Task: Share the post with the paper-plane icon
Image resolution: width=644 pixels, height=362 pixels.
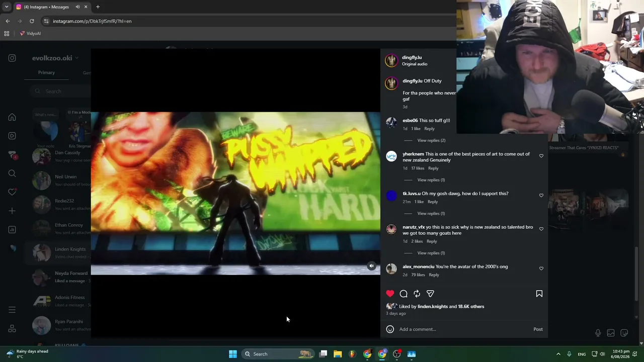Action: pos(430,294)
